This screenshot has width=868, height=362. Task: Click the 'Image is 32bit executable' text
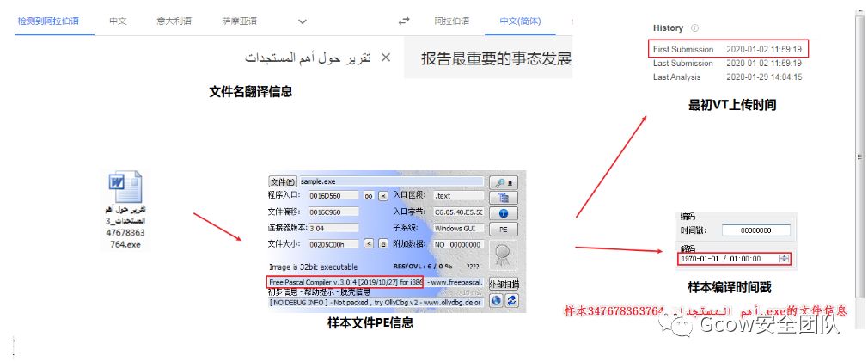pyautogui.click(x=312, y=267)
